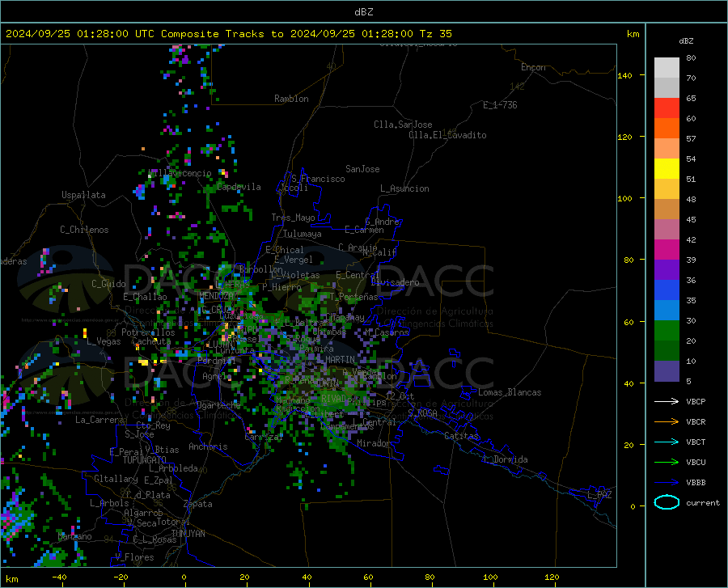Click the Ugarteche label
This screenshot has width=728, height=588.
218,405
